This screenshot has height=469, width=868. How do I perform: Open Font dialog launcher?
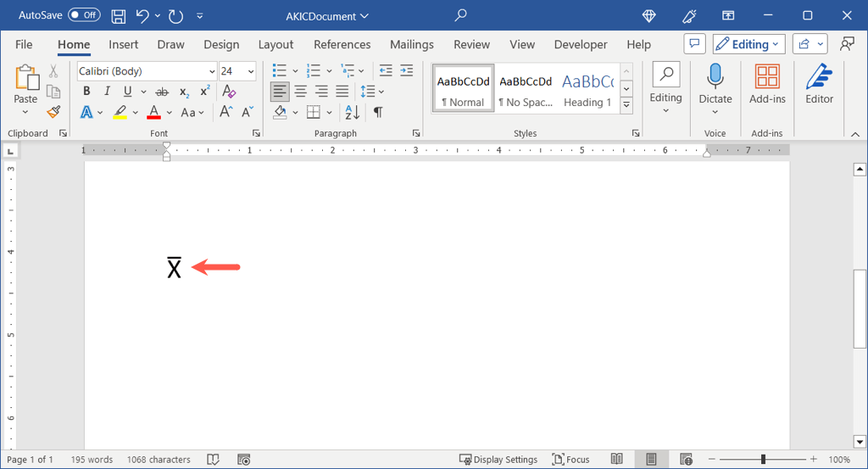(x=256, y=133)
